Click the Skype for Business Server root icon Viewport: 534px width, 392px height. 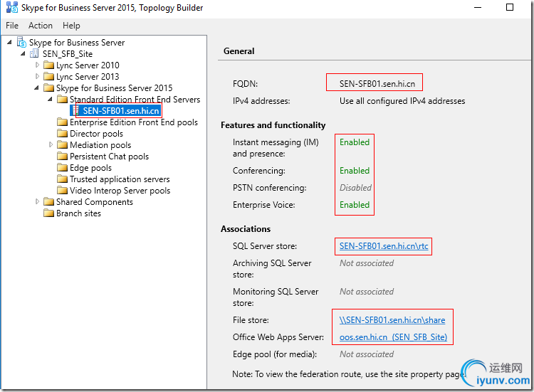tap(21, 42)
